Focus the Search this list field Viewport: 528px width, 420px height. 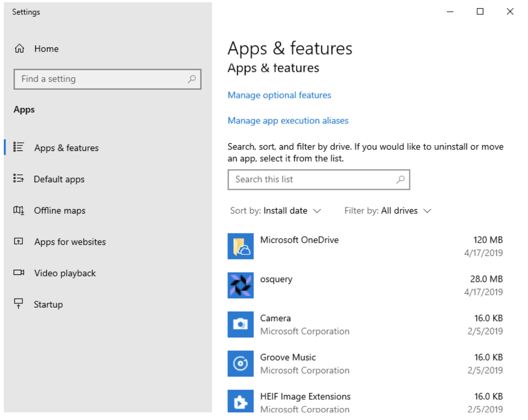click(319, 180)
